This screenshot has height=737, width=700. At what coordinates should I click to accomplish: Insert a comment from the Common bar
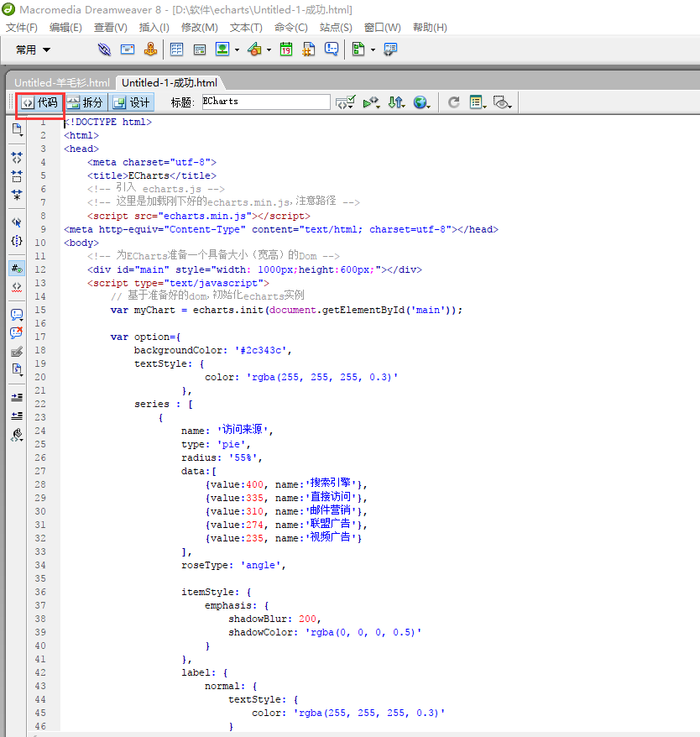pos(332,49)
